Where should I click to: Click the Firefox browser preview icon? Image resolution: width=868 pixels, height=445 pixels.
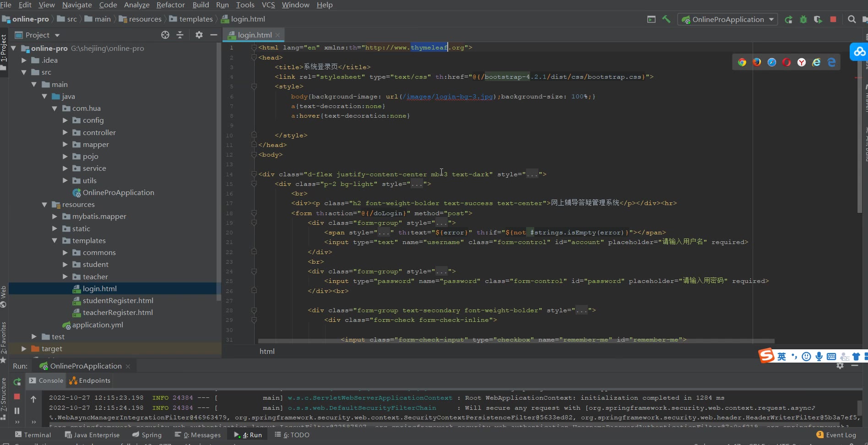[757, 62]
